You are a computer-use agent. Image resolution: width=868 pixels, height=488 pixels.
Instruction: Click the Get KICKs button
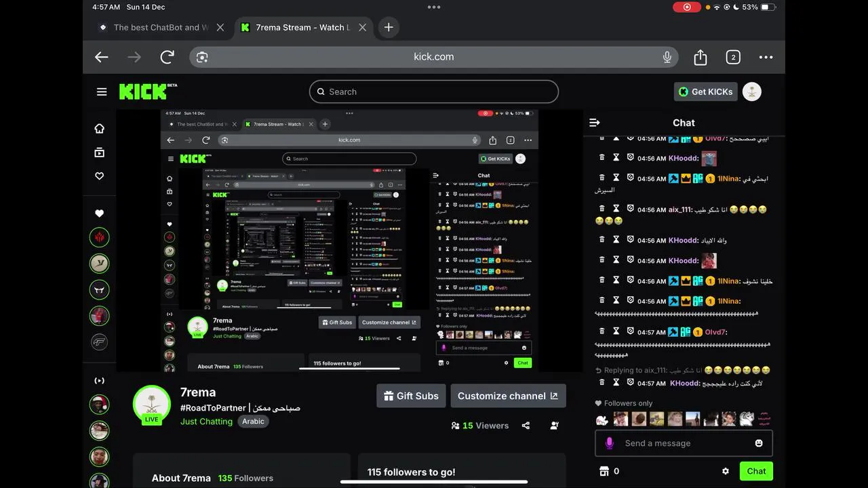click(x=705, y=91)
